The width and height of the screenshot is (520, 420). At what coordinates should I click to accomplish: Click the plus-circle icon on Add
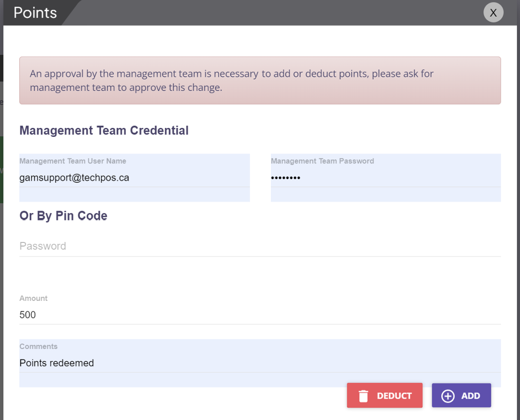[x=448, y=396]
